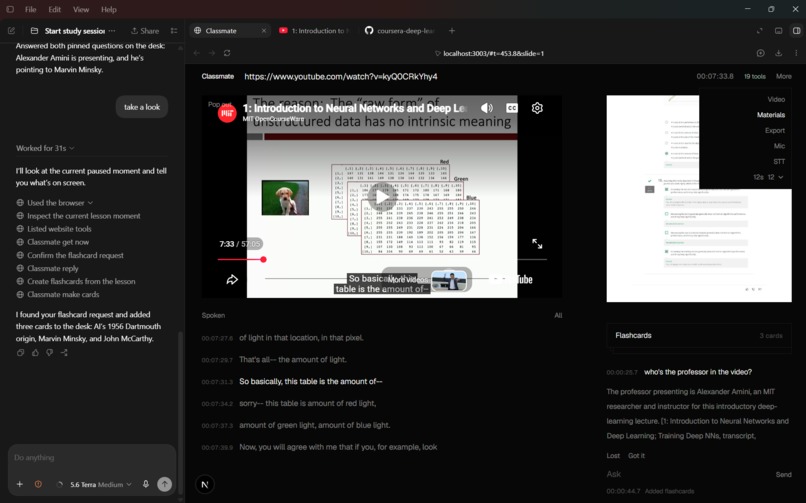Viewport: 806px width, 503px height.
Task: Toggle closed captions CC button
Action: pyautogui.click(x=512, y=108)
